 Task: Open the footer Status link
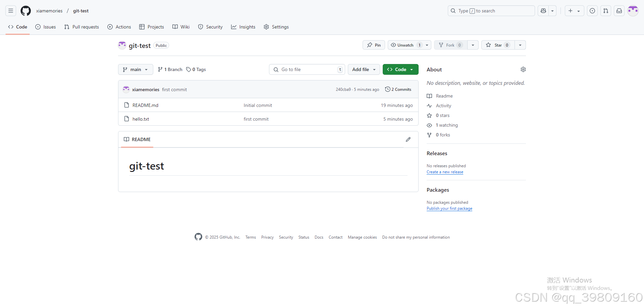(304, 237)
